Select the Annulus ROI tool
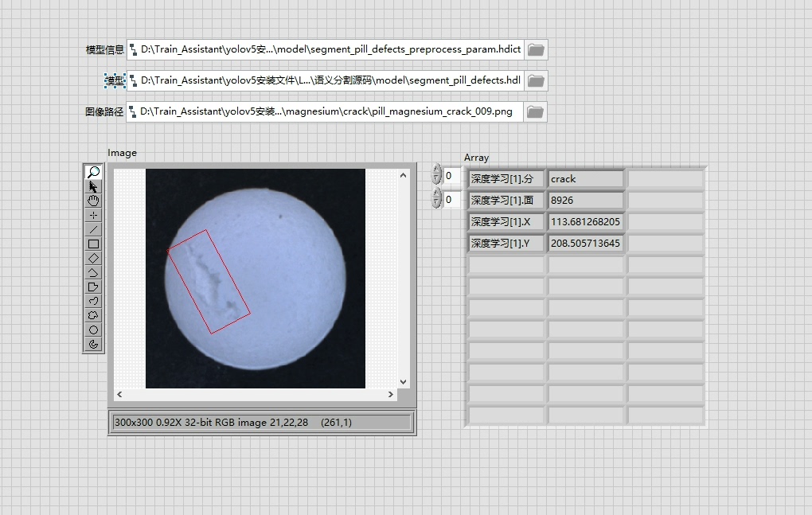 tap(93, 344)
